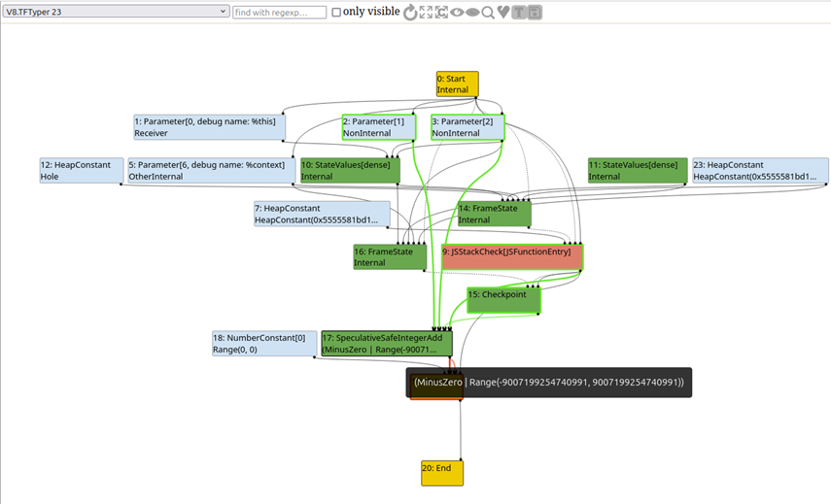Open the V8.TFTyper 23 phase dropdown
Viewport: 831px width, 504px height.
click(116, 11)
